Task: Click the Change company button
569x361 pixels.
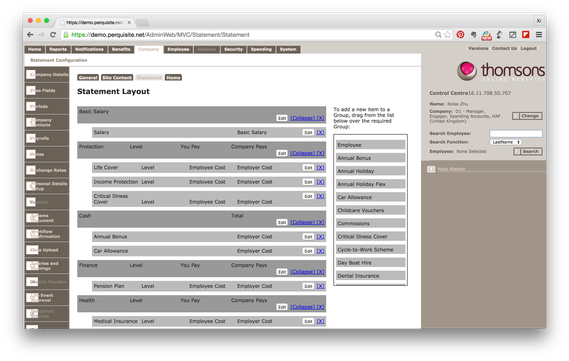Action: coord(527,116)
